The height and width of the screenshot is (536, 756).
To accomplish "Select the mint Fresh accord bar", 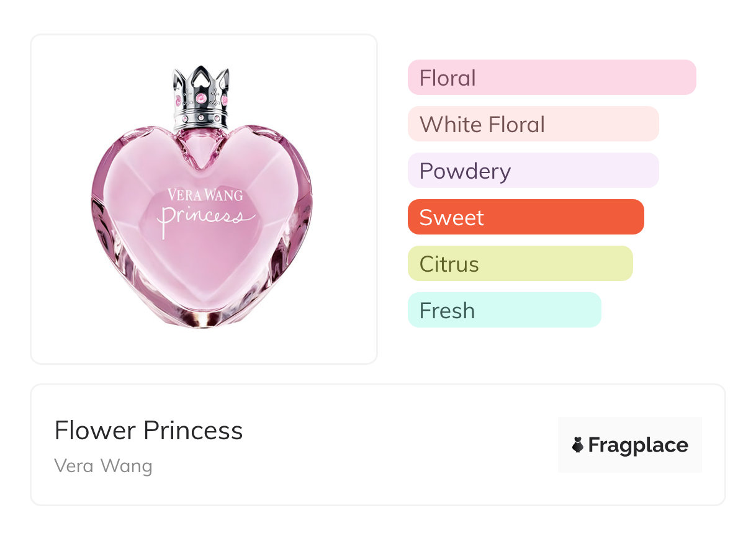I will click(x=504, y=310).
